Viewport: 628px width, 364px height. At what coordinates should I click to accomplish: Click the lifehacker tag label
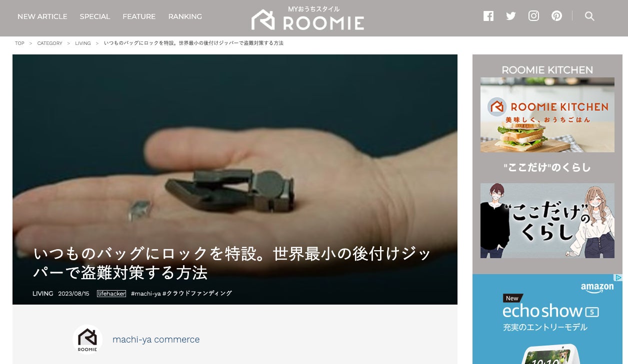[x=111, y=294]
